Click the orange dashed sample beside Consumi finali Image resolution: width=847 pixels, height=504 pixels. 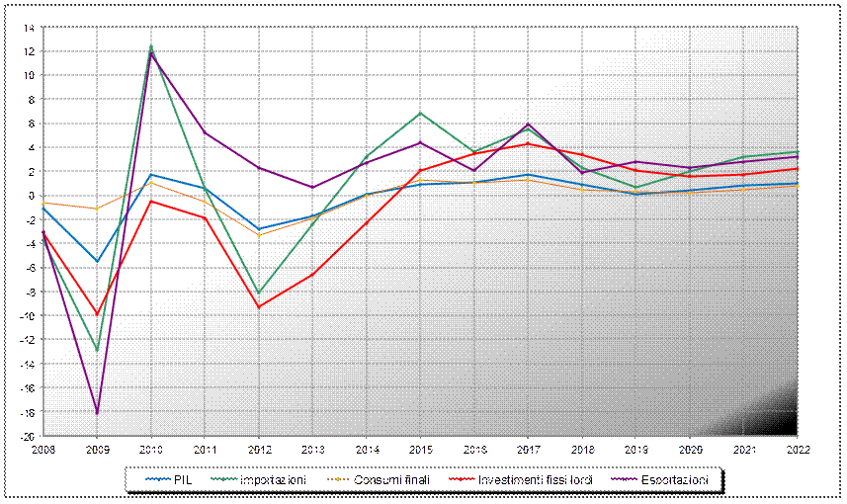click(340, 479)
